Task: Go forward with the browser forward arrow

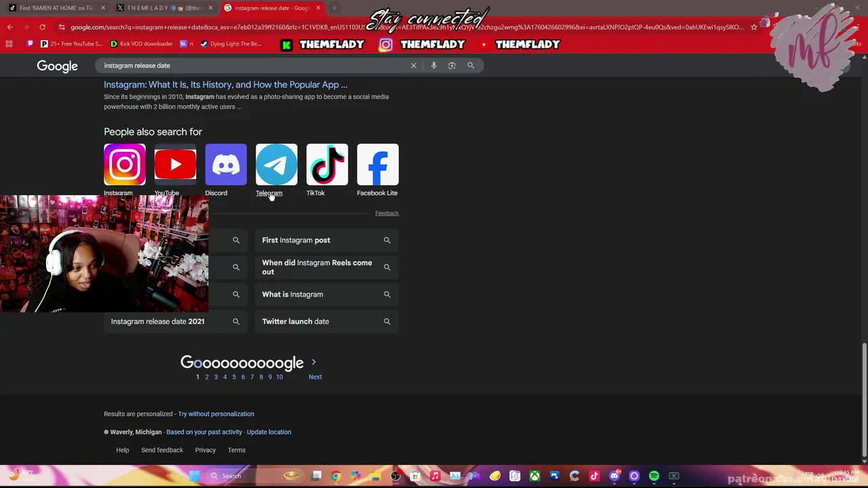Action: click(26, 27)
